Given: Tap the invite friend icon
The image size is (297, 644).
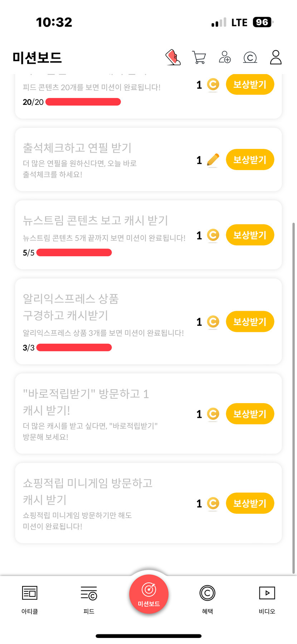Looking at the screenshot, I should point(225,57).
